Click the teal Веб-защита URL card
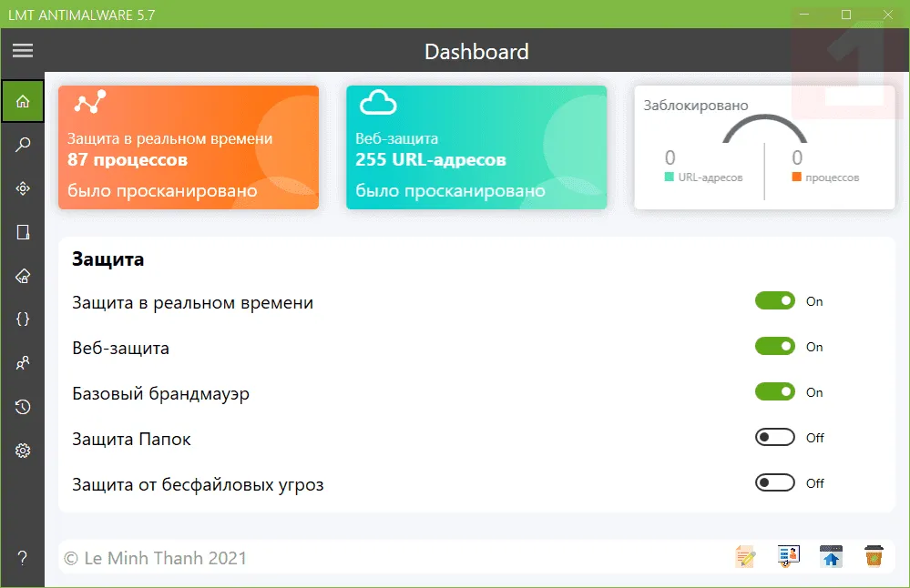Image resolution: width=910 pixels, height=588 pixels. [476, 147]
